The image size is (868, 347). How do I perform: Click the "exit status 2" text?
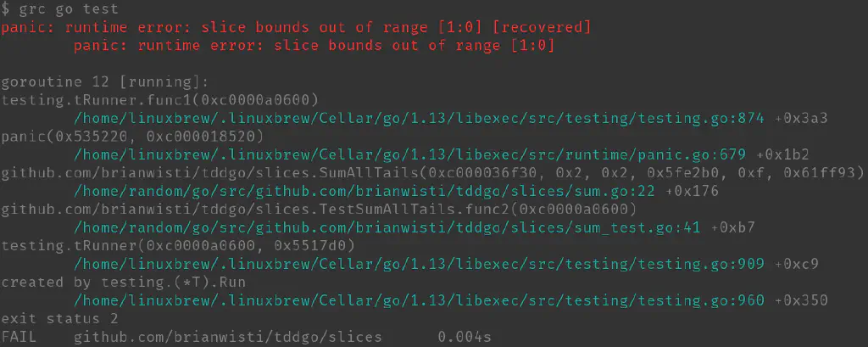pyautogui.click(x=59, y=319)
